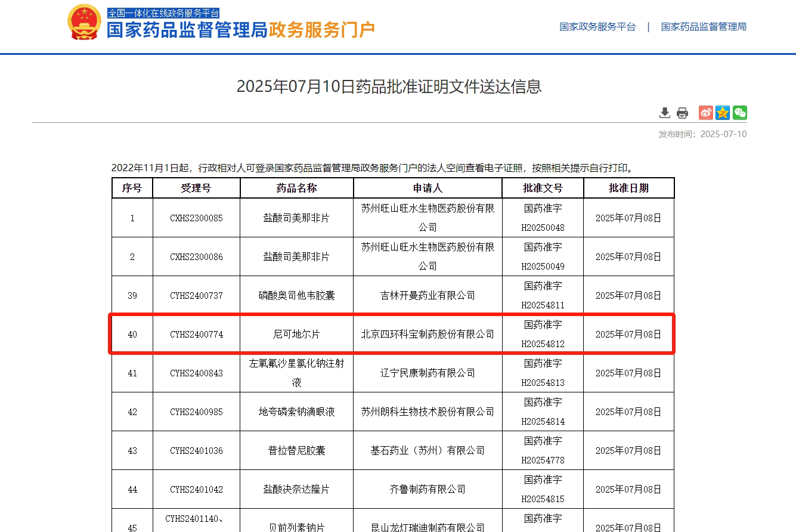Click drug name 尼可地尔片
Image resolution: width=796 pixels, height=532 pixels.
coord(296,335)
